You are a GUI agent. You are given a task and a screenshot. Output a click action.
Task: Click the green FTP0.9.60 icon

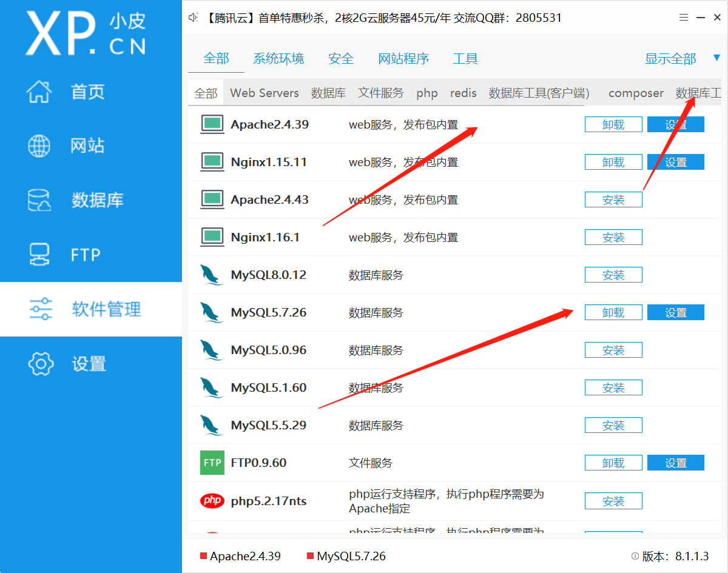(x=212, y=463)
